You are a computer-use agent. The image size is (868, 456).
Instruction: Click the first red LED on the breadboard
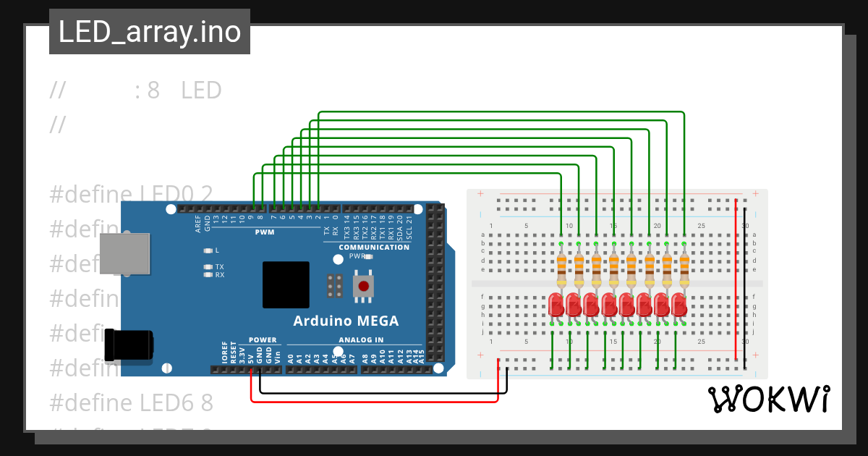coord(557,304)
